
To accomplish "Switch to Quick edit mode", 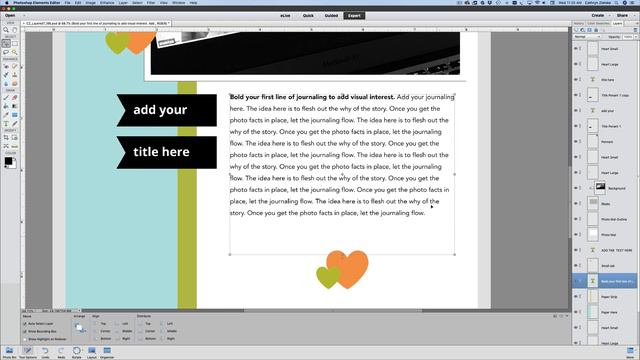I will tap(308, 16).
